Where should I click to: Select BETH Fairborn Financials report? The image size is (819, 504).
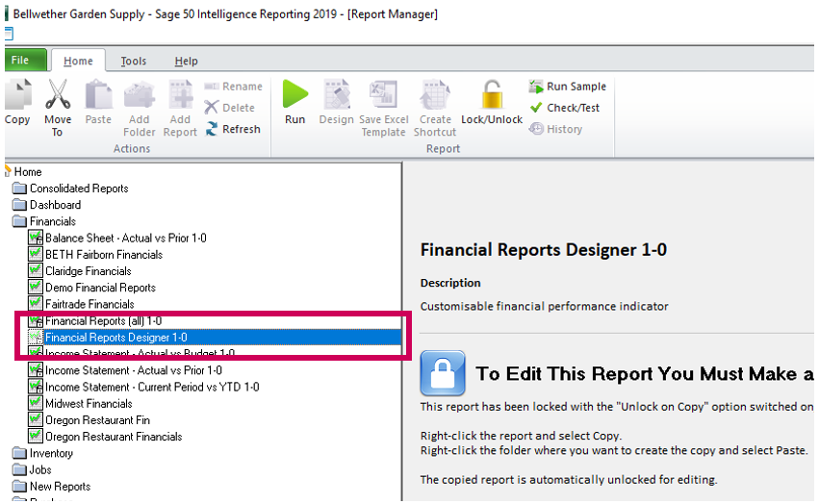(x=104, y=255)
